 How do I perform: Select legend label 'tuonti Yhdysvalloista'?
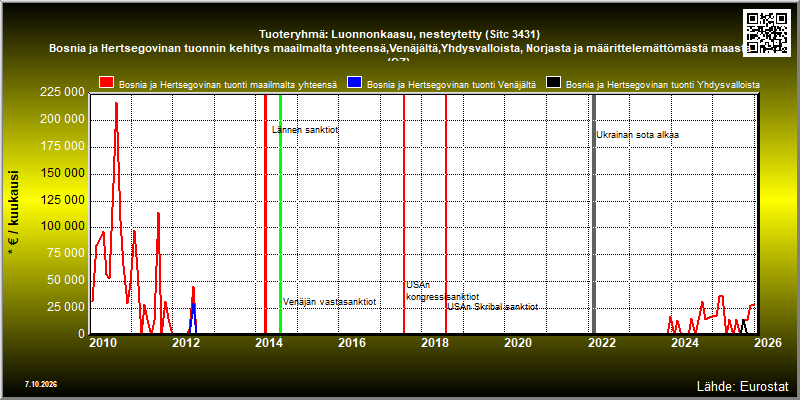663,85
